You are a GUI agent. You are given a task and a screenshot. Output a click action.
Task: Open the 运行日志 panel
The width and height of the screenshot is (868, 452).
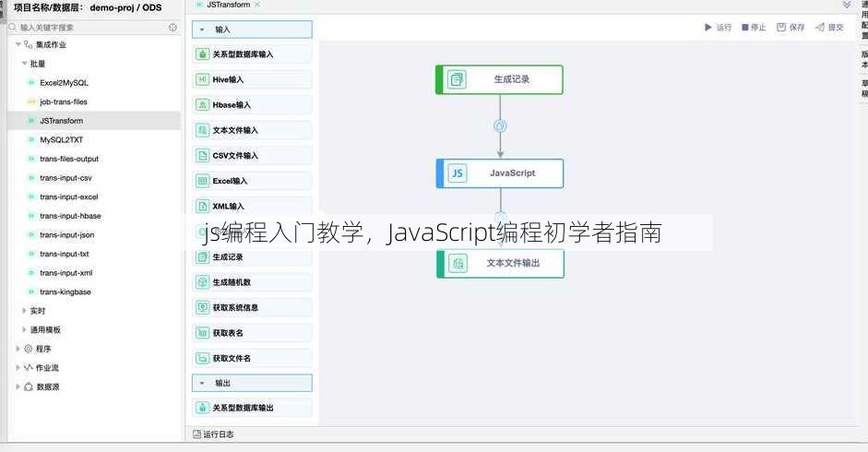[213, 434]
